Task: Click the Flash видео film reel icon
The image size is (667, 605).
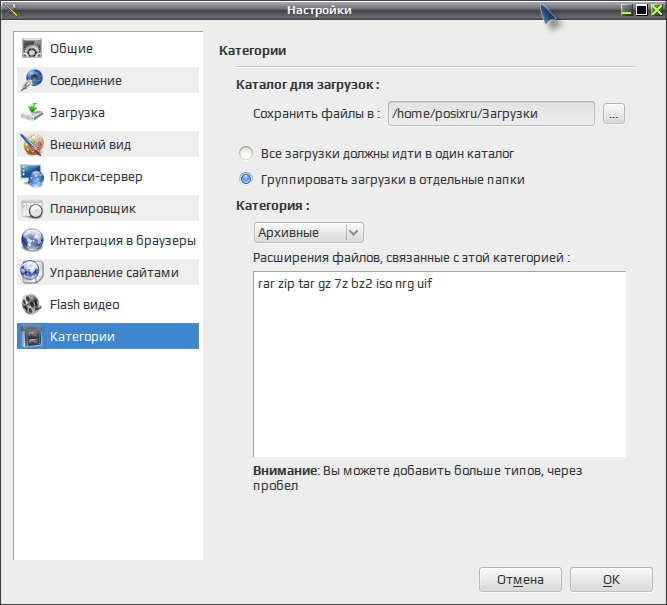Action: point(32,304)
